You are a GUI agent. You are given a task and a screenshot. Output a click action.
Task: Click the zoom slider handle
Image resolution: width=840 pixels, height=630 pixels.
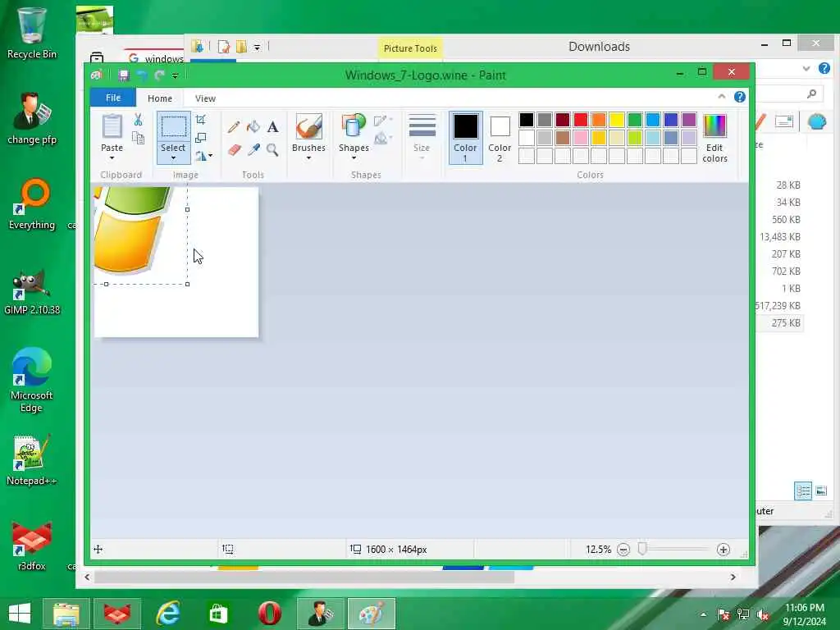point(642,549)
